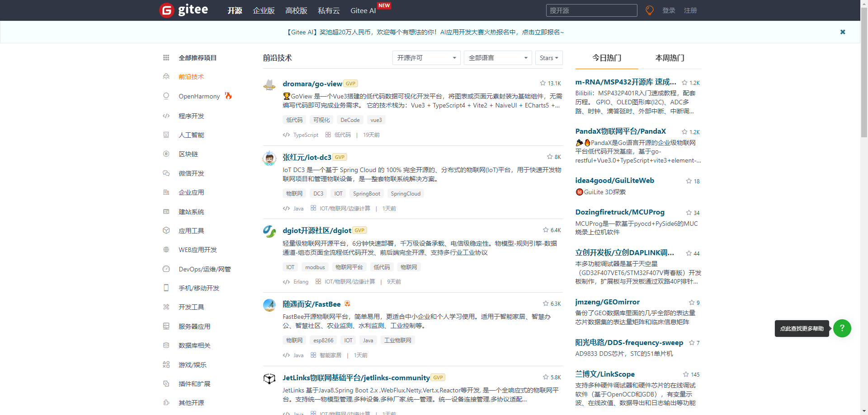Viewport: 868px width, 415px height.
Task: Click the icon beside 企业应用
Action: point(166,192)
